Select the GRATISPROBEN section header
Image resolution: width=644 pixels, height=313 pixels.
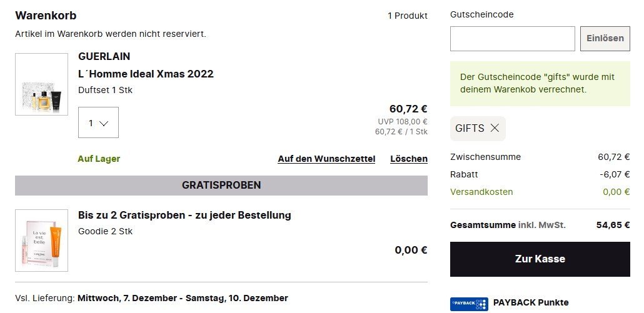pos(221,186)
